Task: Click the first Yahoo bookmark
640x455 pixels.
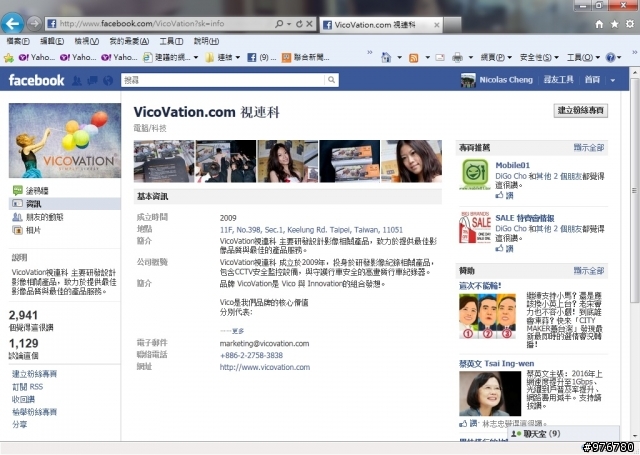Action: [37, 58]
